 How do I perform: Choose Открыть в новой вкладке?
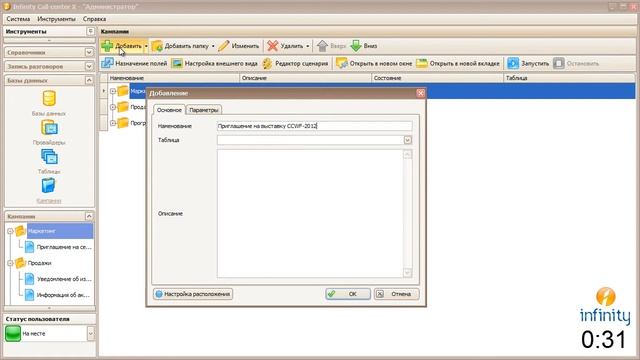[458, 63]
